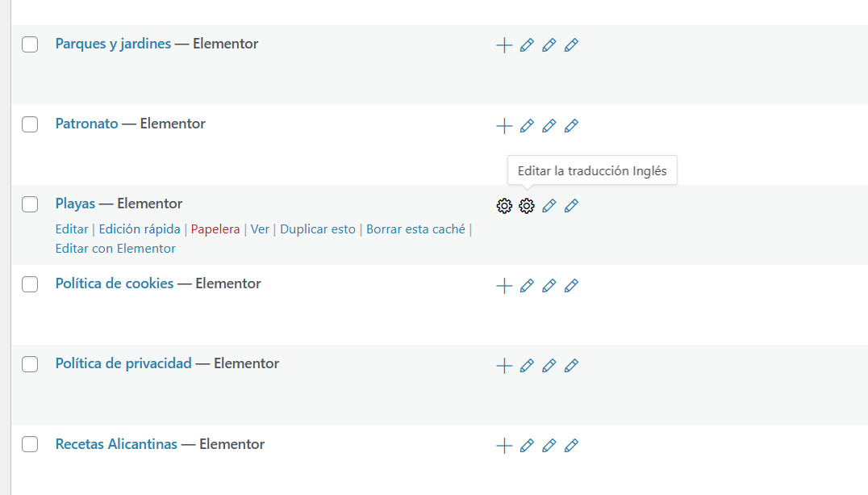Select the Parques y jardines checkbox
This screenshot has height=495, width=868.
click(30, 44)
